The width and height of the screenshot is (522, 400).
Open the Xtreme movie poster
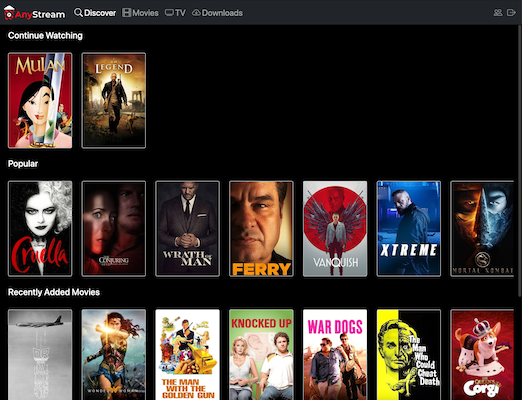(409, 229)
